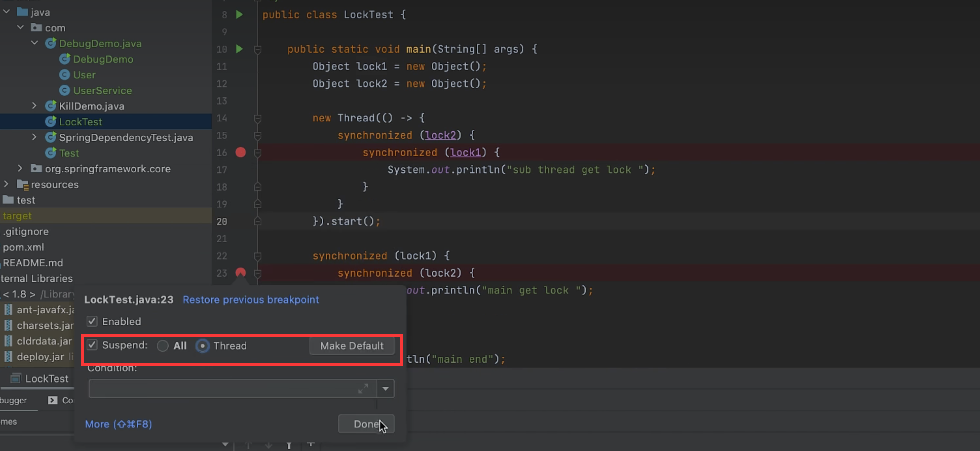Remove the breakpoint on line 16
This screenshot has width=980, height=451.
coord(241,152)
